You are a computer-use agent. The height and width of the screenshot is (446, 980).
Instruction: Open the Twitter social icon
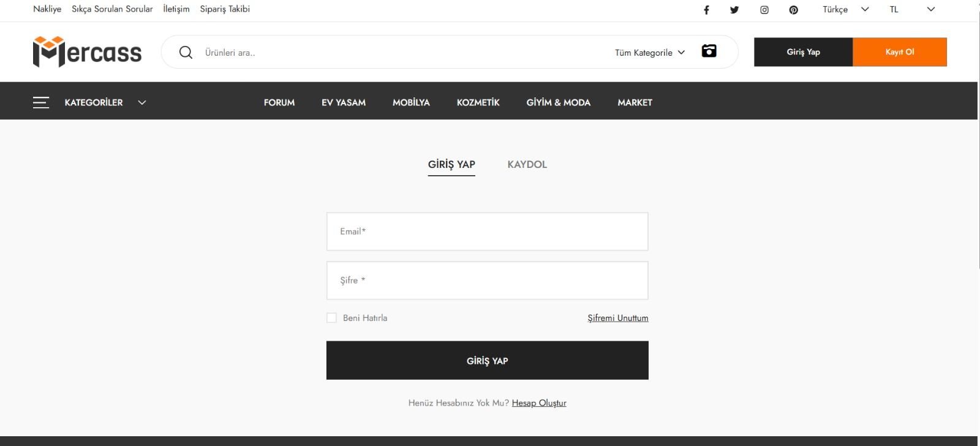tap(734, 10)
